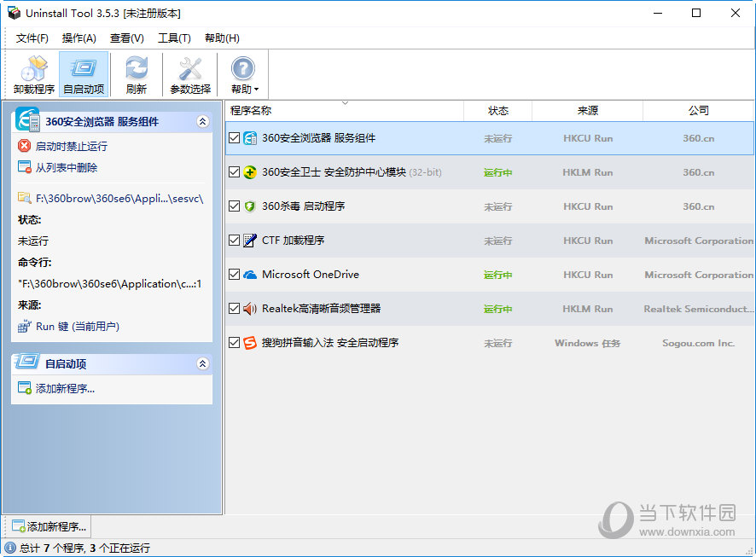Collapse the 360安全浏览器 服务组件 details panel
756x557 pixels.
click(x=203, y=121)
